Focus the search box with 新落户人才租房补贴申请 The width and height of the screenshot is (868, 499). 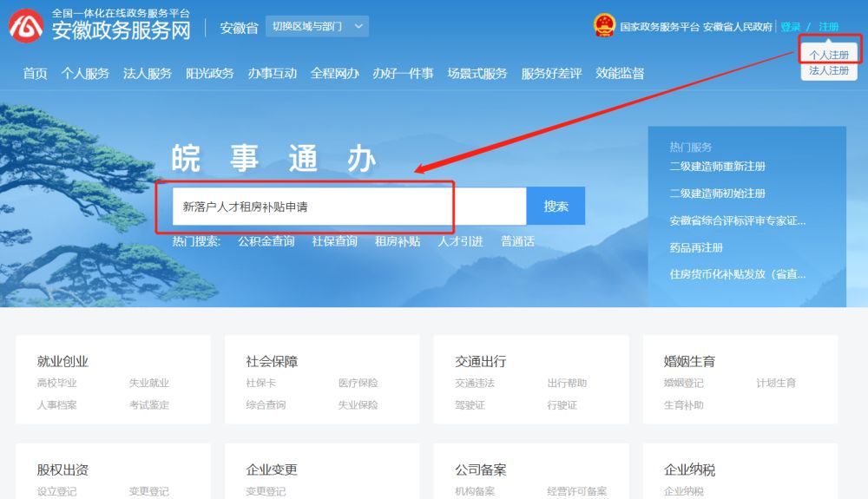(x=349, y=207)
